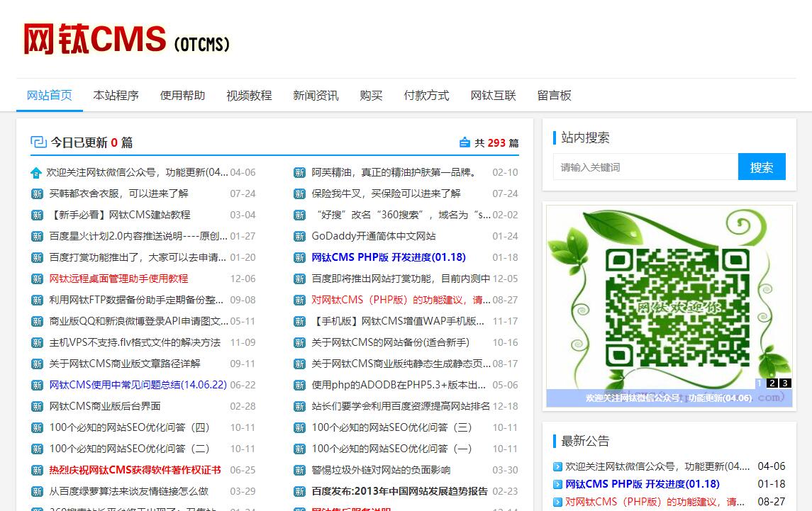Click 新 icon beside 100个必知的网站SEO优化问答（四）
Image resolution: width=812 pixels, height=511 pixels.
pyautogui.click(x=37, y=427)
